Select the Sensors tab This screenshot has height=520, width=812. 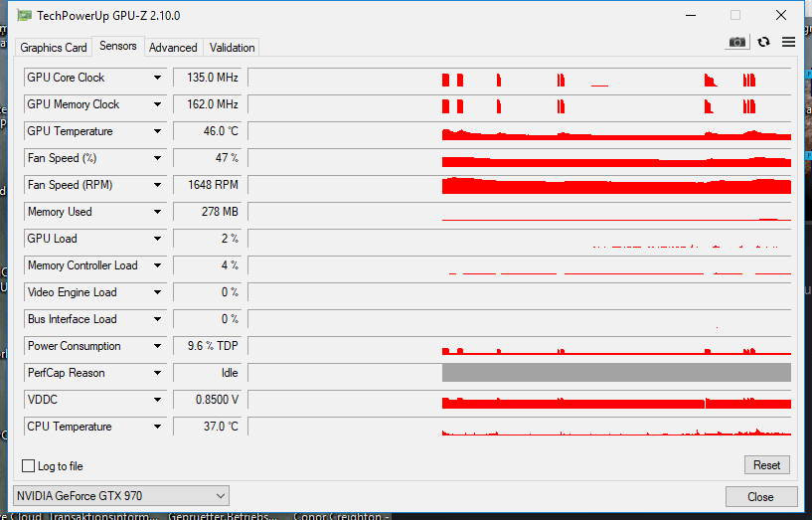point(118,46)
